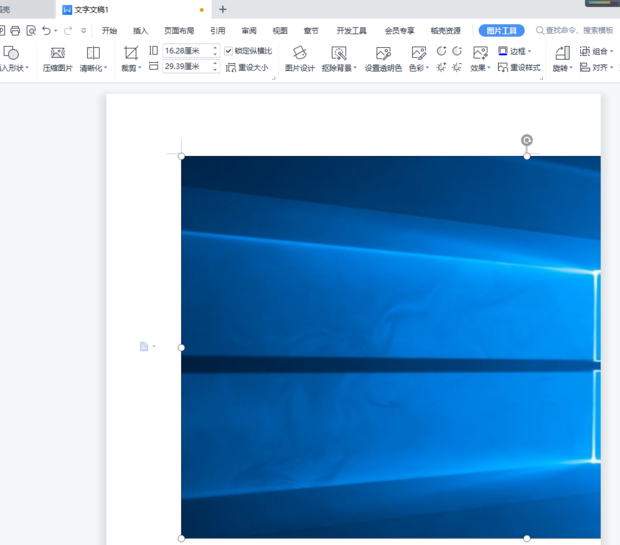
Task: Click the increase brightness sun icon
Action: [x=441, y=67]
